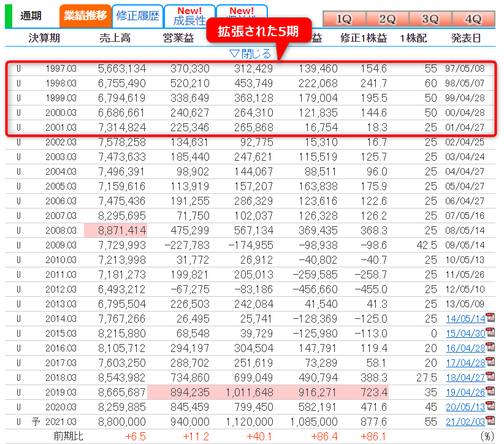Viewport: 504px width, 444px height.
Task: Show the 4Q quarterly results
Action: [473, 19]
